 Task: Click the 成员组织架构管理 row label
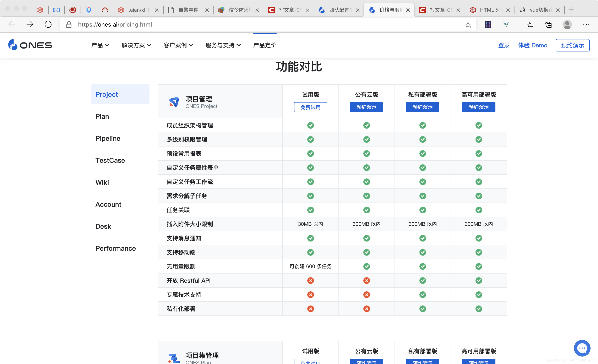pos(190,125)
